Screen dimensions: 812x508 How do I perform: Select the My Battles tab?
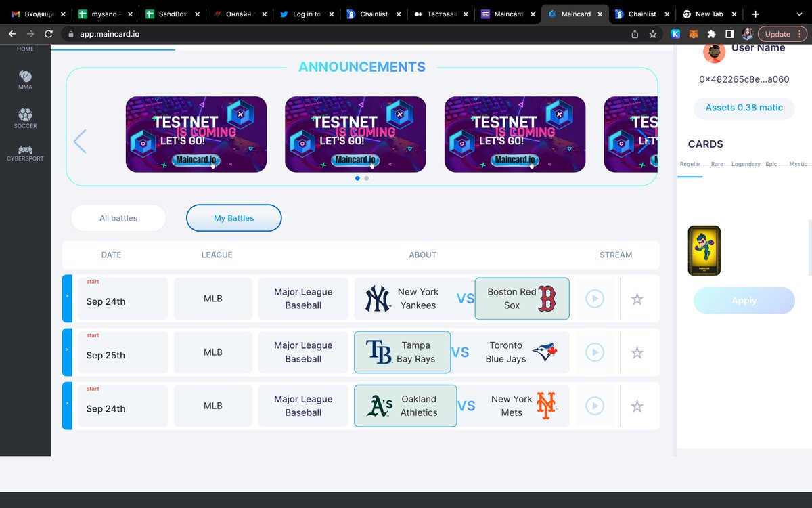pos(234,218)
